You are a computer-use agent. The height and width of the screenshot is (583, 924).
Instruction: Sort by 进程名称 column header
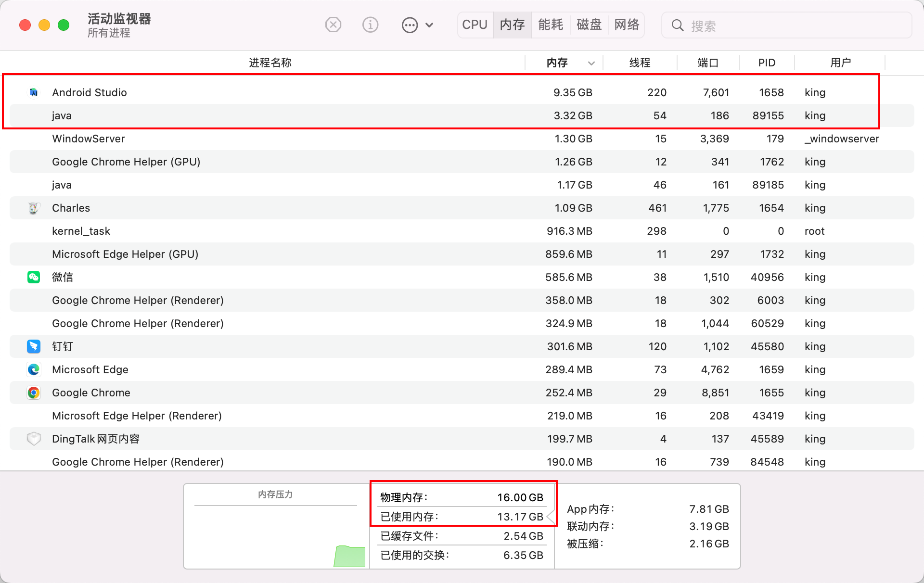click(x=270, y=63)
